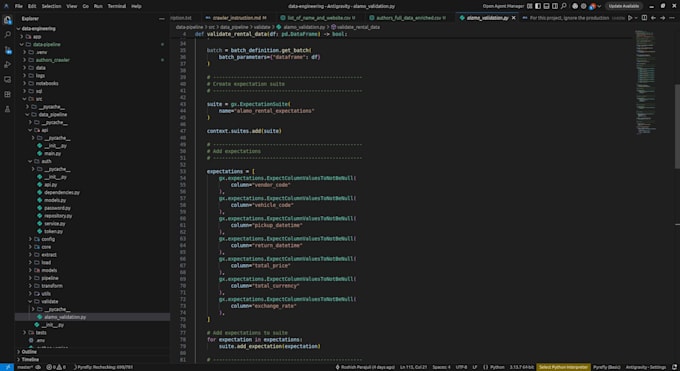This screenshot has height=371, width=680.
Task: Click the settings gear icon in title bar
Action: pos(584,6)
